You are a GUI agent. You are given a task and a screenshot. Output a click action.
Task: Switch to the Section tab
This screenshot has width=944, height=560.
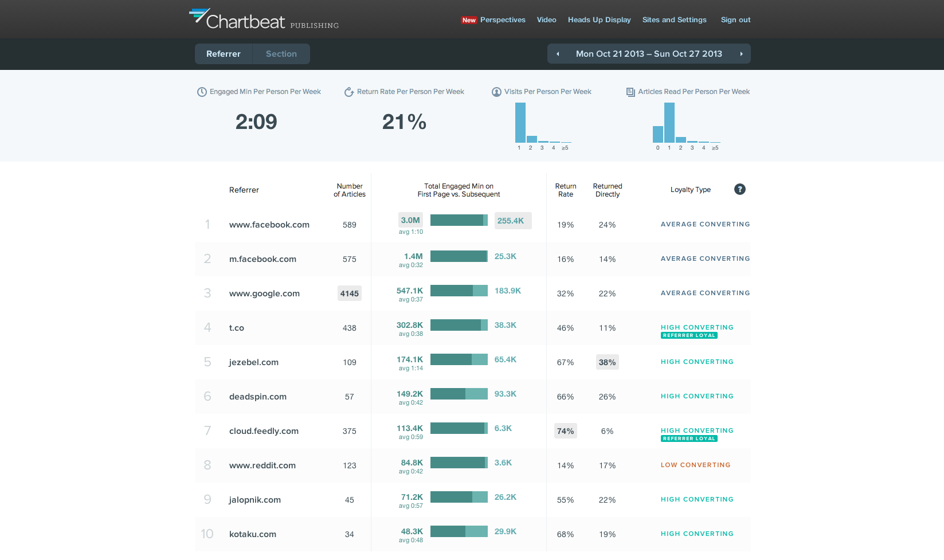281,53
